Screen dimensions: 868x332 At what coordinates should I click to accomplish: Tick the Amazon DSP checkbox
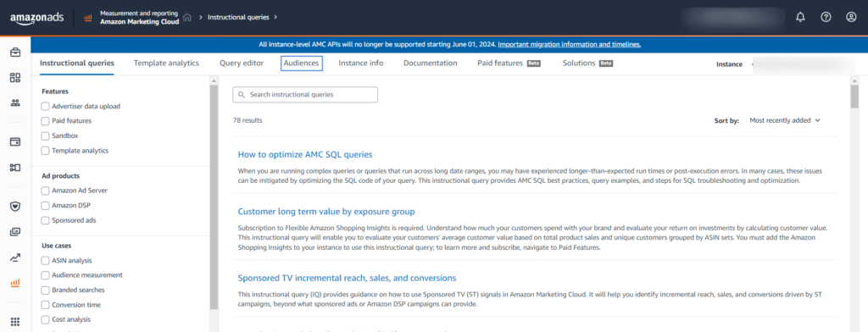tap(46, 205)
